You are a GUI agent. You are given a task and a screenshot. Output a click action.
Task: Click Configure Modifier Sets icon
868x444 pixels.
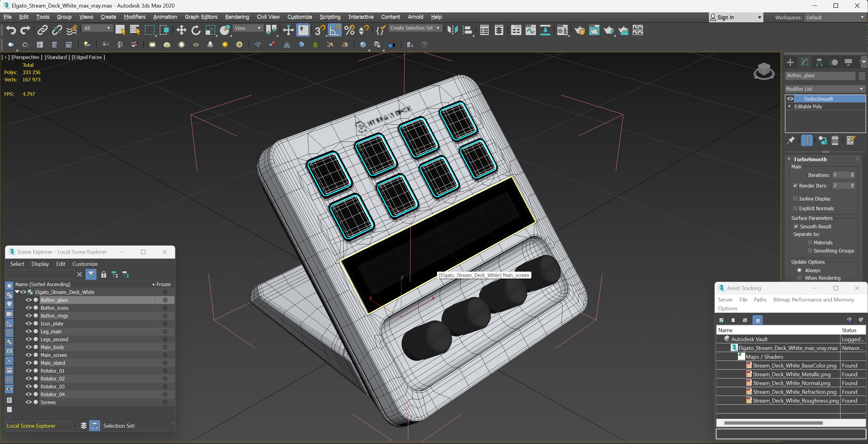(x=850, y=140)
